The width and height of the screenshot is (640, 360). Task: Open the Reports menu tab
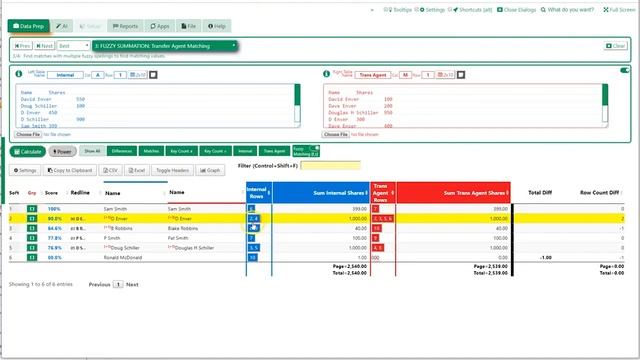(x=125, y=26)
